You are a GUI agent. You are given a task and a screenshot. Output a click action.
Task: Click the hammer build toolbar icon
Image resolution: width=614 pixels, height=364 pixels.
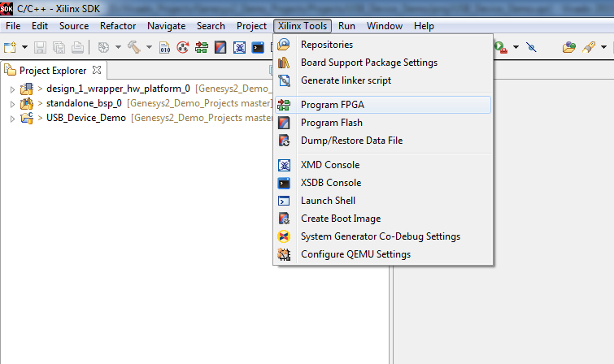pyautogui.click(x=134, y=47)
